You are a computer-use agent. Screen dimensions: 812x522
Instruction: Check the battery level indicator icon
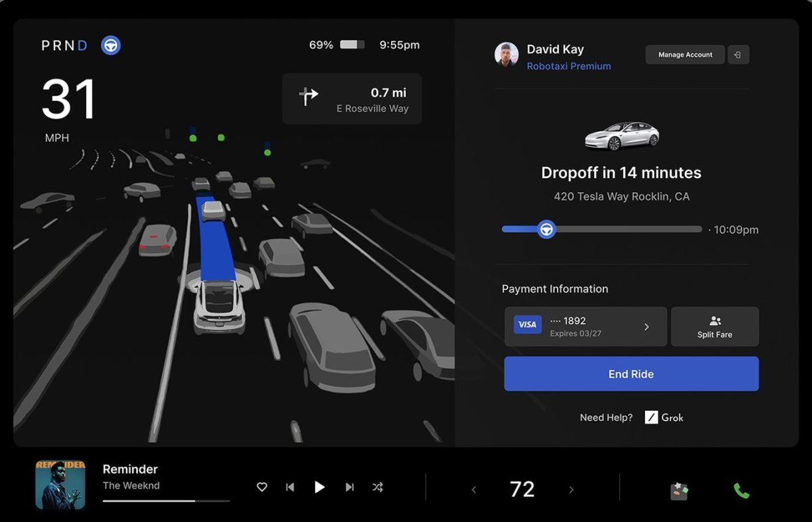(x=352, y=45)
